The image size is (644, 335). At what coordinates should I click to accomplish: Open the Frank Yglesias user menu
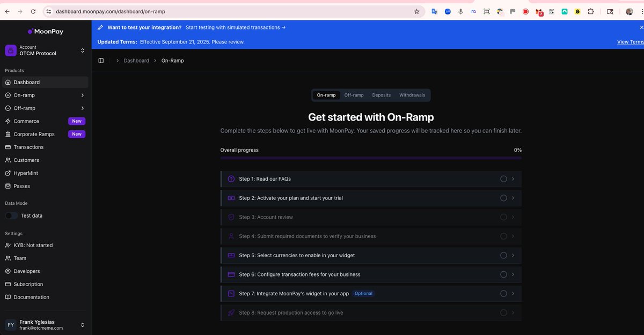(x=46, y=325)
